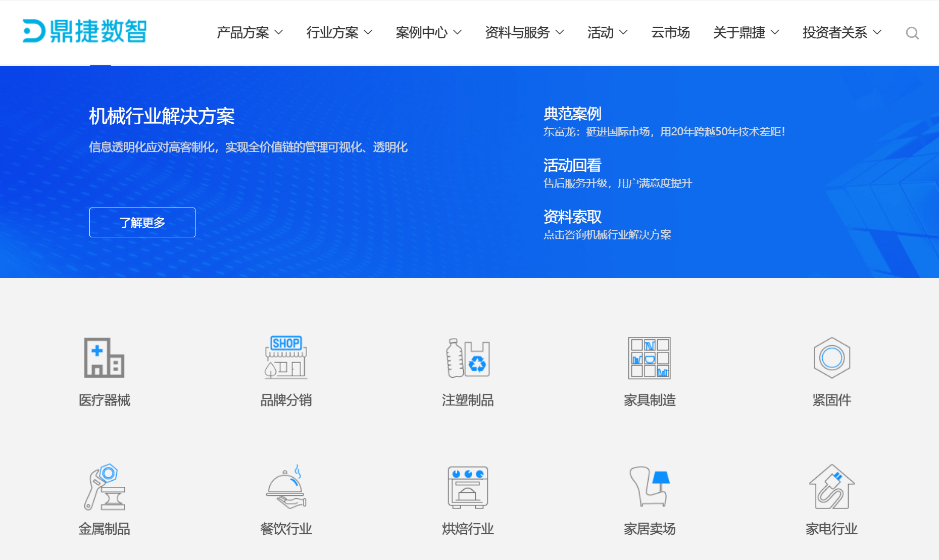939x560 pixels.
Task: Expand the 行业方案 dropdown menu
Action: point(339,32)
